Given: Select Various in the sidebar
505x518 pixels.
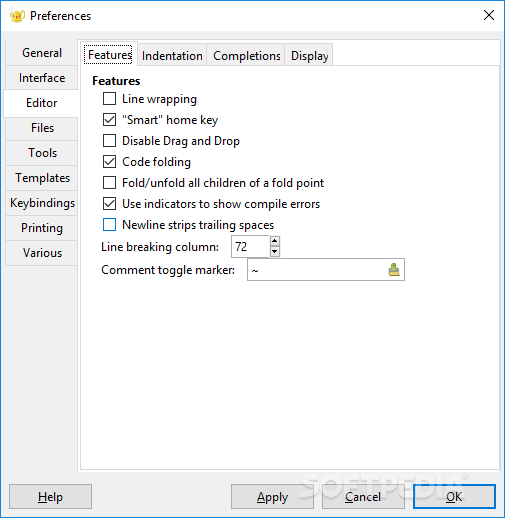Looking at the screenshot, I should 42,253.
